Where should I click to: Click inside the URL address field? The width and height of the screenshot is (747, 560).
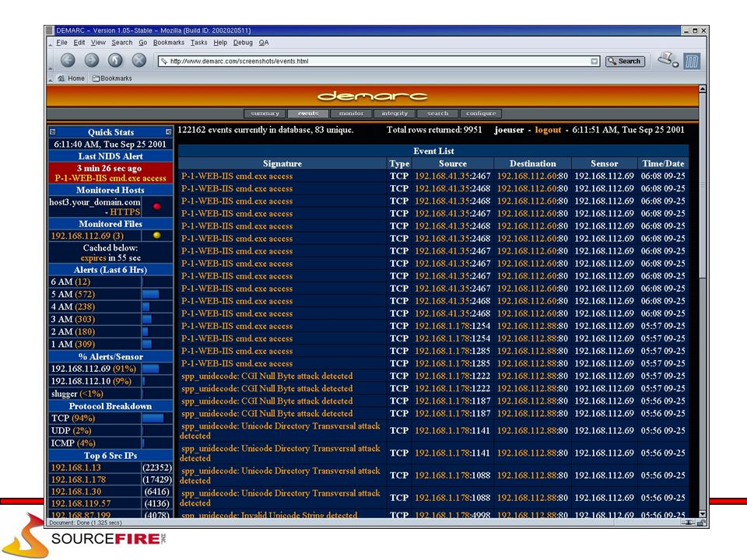coord(379,61)
